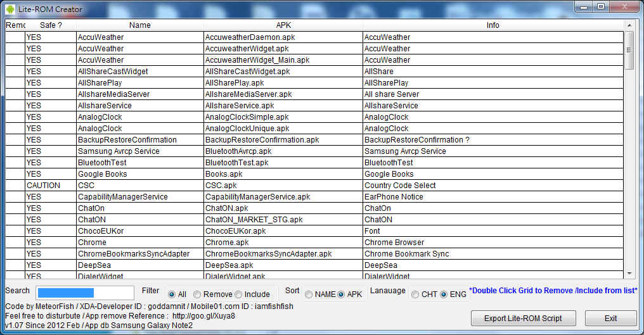Image resolution: width=644 pixels, height=335 pixels.
Task: Sort list by NAME radio button
Action: (309, 294)
